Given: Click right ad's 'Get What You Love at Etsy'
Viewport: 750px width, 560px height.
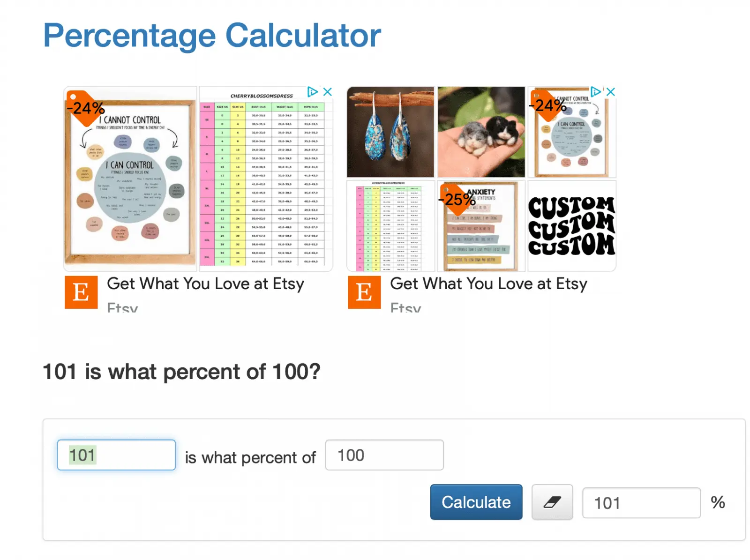Looking at the screenshot, I should (488, 284).
